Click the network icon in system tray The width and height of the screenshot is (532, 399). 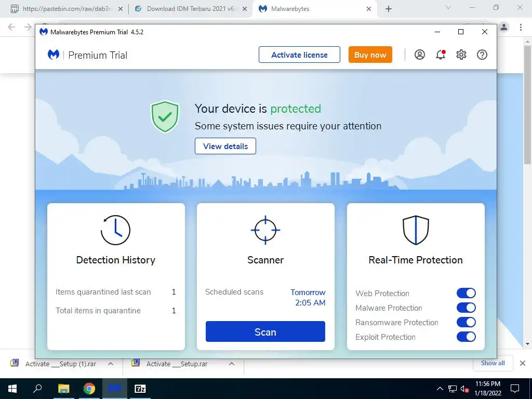[453, 389]
